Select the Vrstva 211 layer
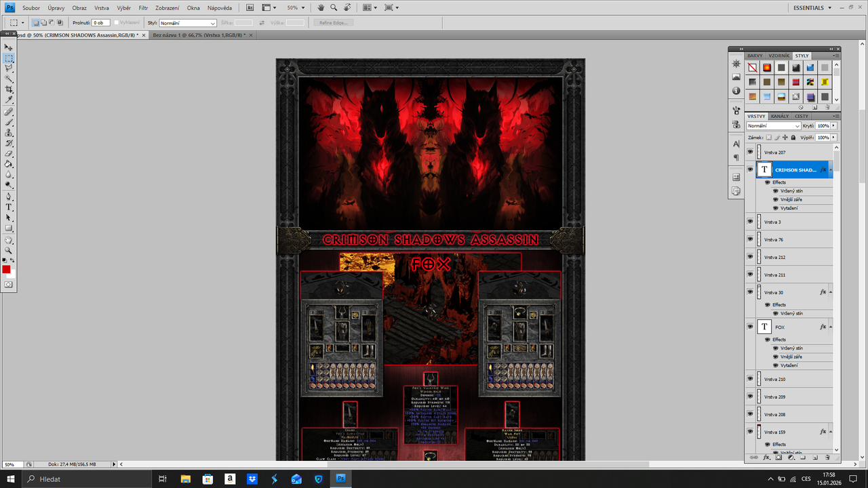Screen dimensions: 868x488 coord(795,274)
